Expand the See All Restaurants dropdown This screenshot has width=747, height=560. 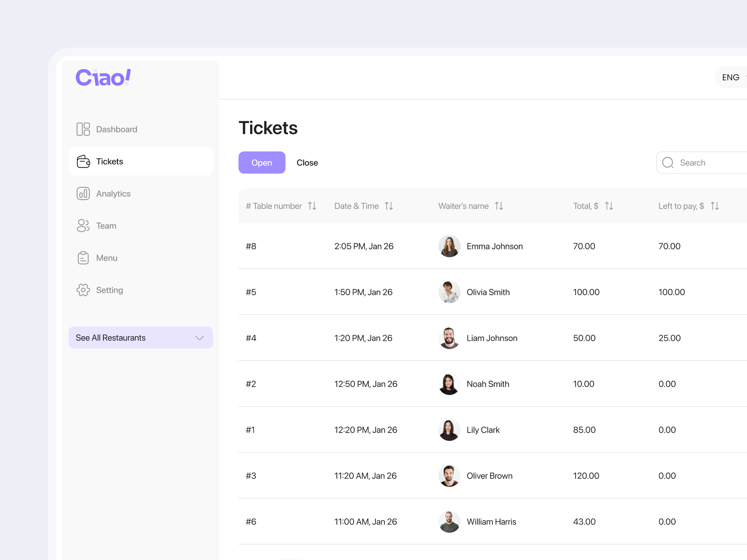pyautogui.click(x=200, y=338)
